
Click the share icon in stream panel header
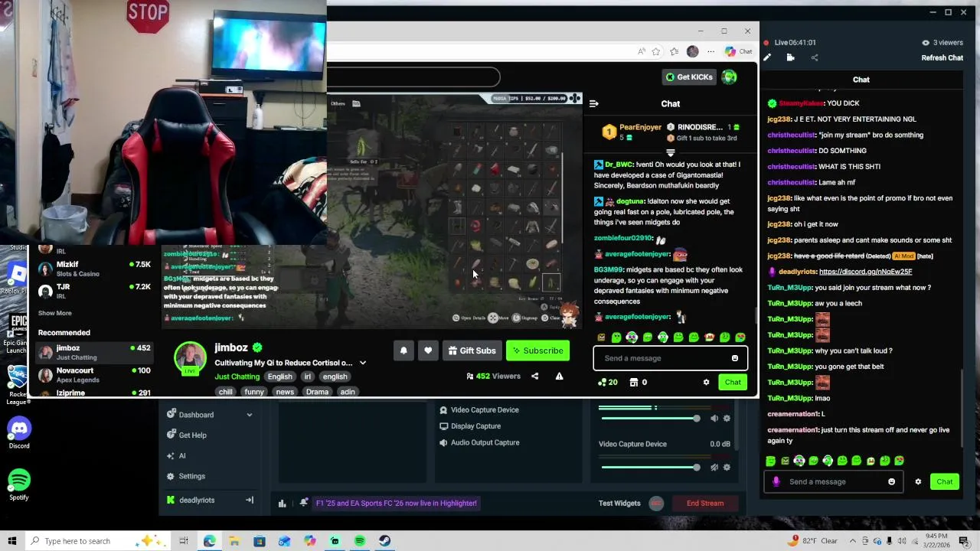coord(815,57)
